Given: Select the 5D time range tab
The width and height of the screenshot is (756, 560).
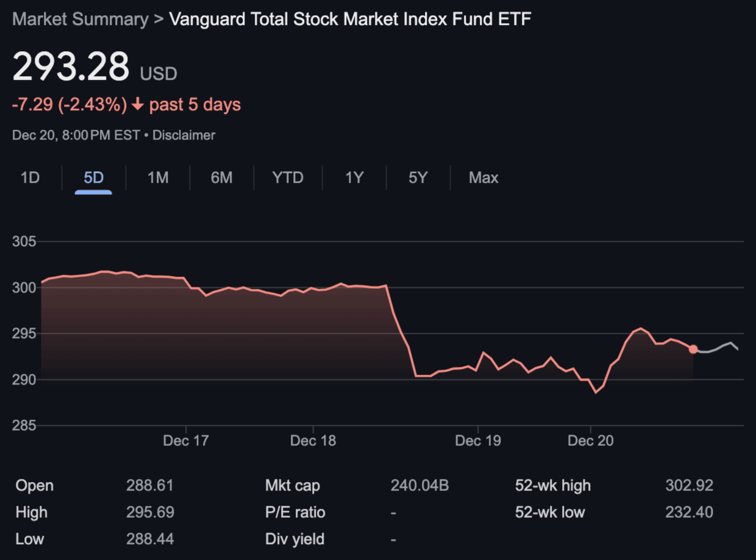Looking at the screenshot, I should 93,178.
